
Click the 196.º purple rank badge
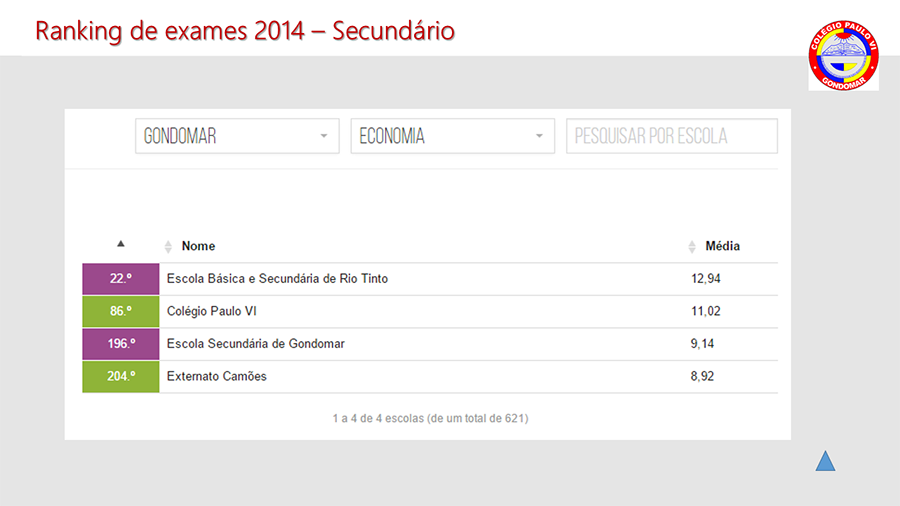click(121, 344)
